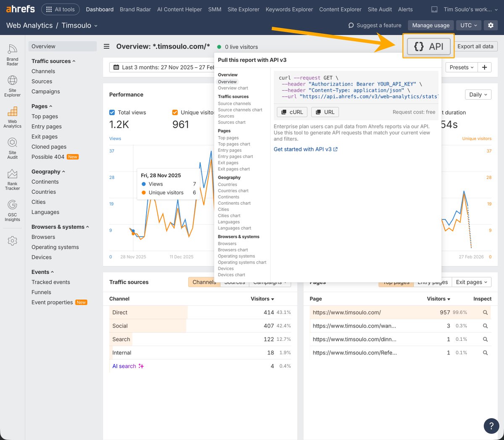
Task: Open AI Content Helper in top navigation
Action: click(x=179, y=9)
